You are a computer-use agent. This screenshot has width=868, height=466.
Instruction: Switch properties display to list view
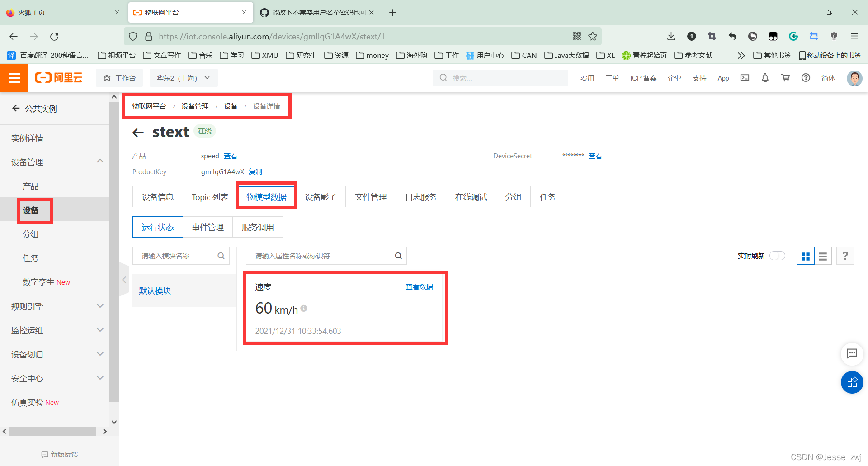pyautogui.click(x=822, y=256)
